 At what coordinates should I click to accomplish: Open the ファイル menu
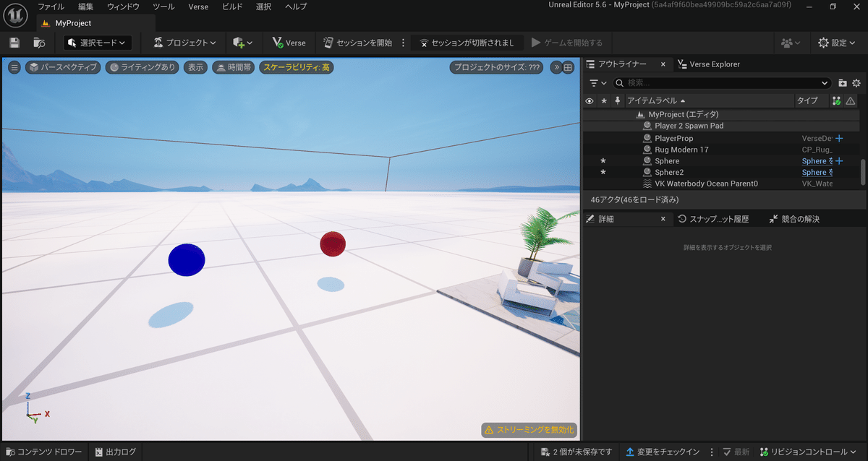[x=51, y=7]
